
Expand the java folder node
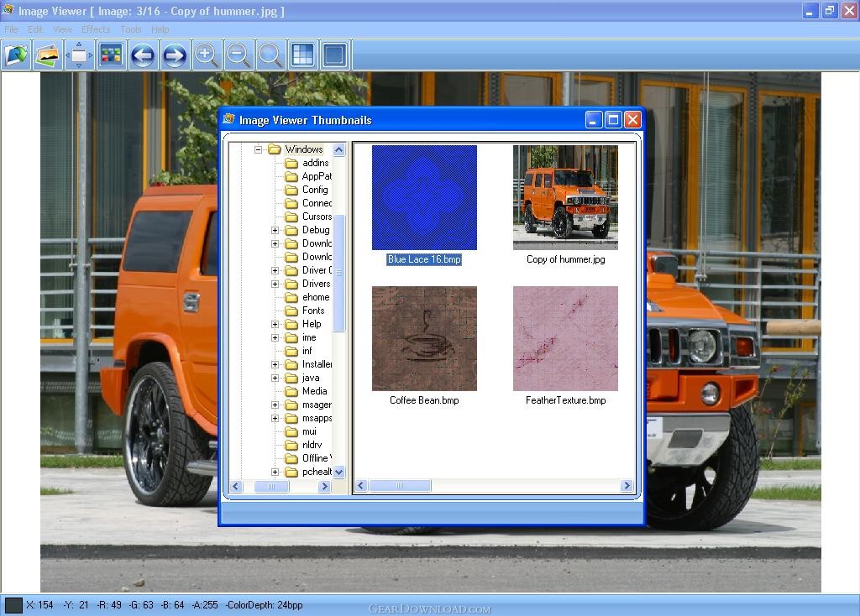tap(275, 378)
